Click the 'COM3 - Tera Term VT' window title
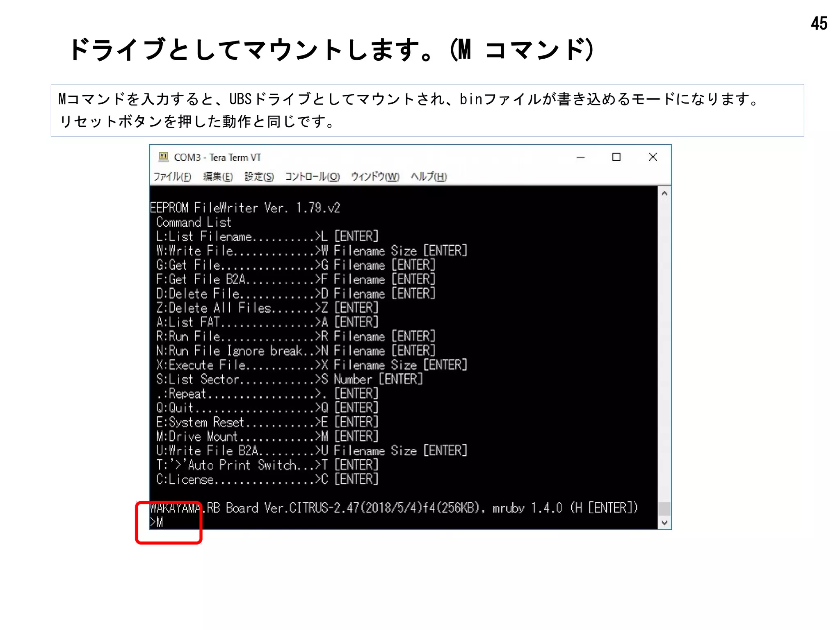Image resolution: width=840 pixels, height=630 pixels. (x=217, y=157)
